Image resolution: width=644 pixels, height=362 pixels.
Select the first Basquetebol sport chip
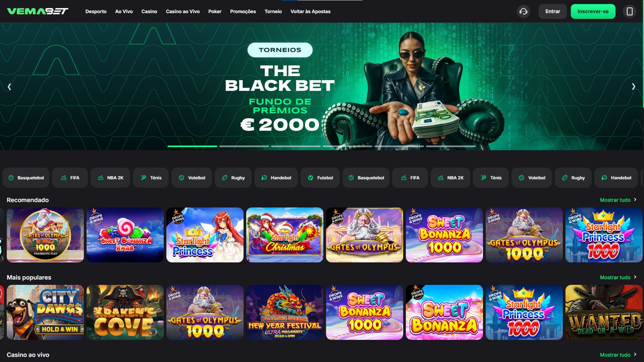point(26,178)
